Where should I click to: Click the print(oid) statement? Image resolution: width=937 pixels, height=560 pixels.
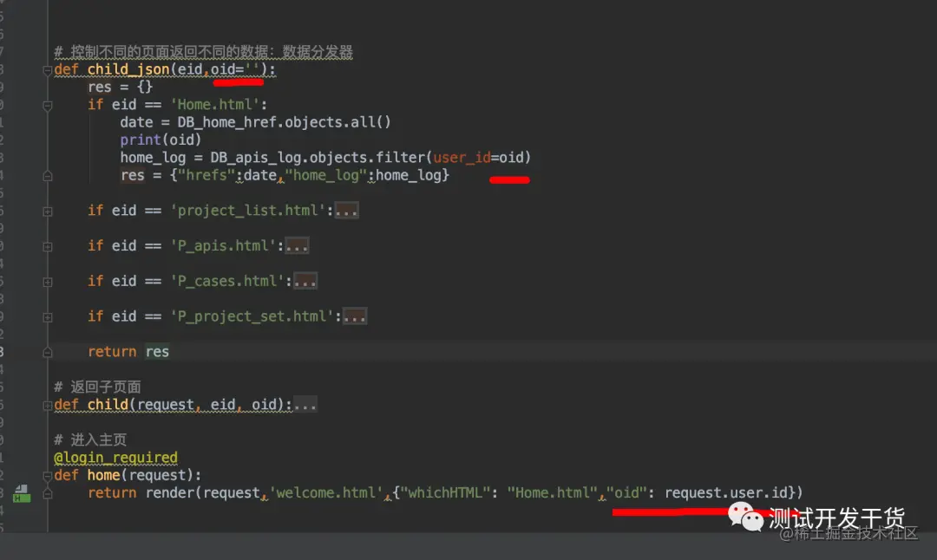point(161,140)
